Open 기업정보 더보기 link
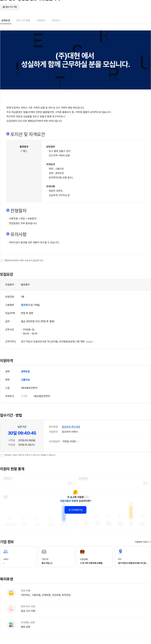 point(142,542)
